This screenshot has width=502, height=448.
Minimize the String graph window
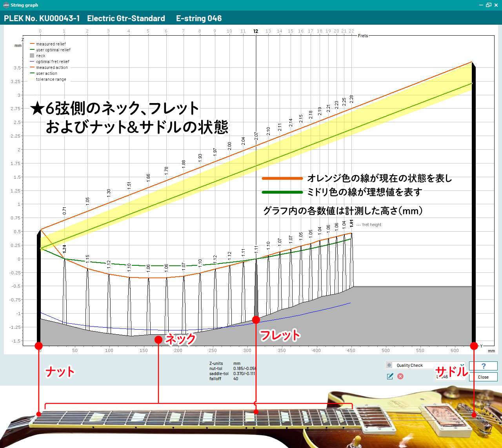pos(481,5)
